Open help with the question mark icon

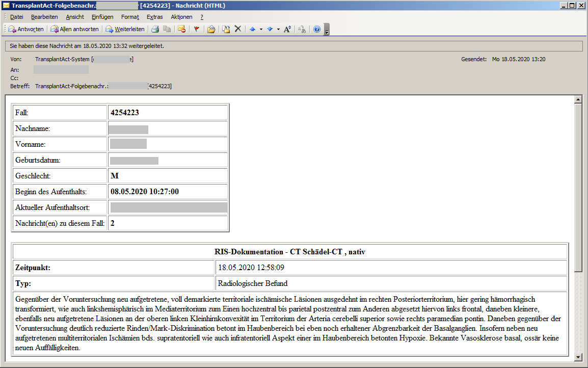click(317, 29)
